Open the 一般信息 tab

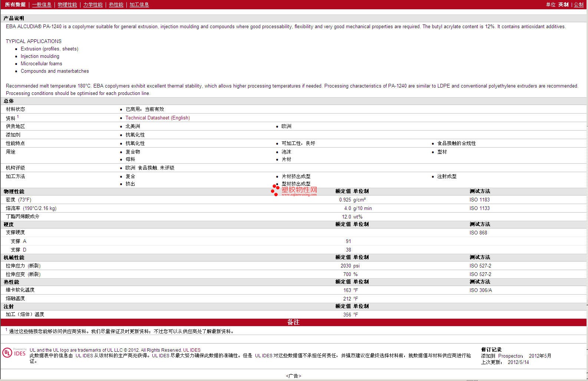coord(42,4)
